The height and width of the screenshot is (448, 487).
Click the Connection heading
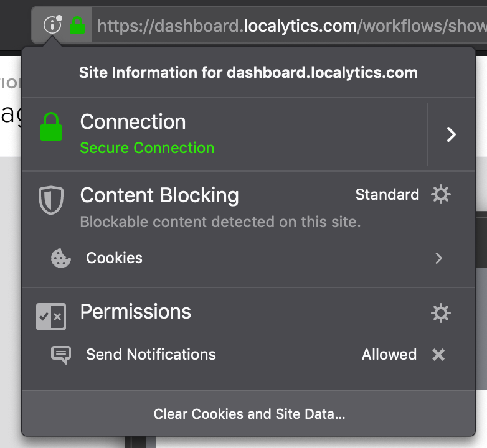coord(133,122)
